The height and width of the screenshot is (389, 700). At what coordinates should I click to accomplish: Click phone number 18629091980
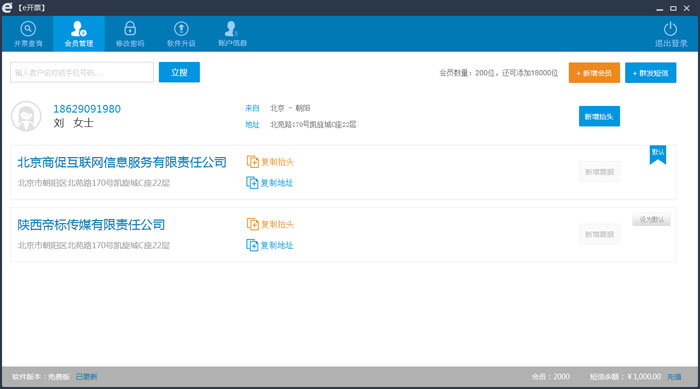tap(87, 109)
